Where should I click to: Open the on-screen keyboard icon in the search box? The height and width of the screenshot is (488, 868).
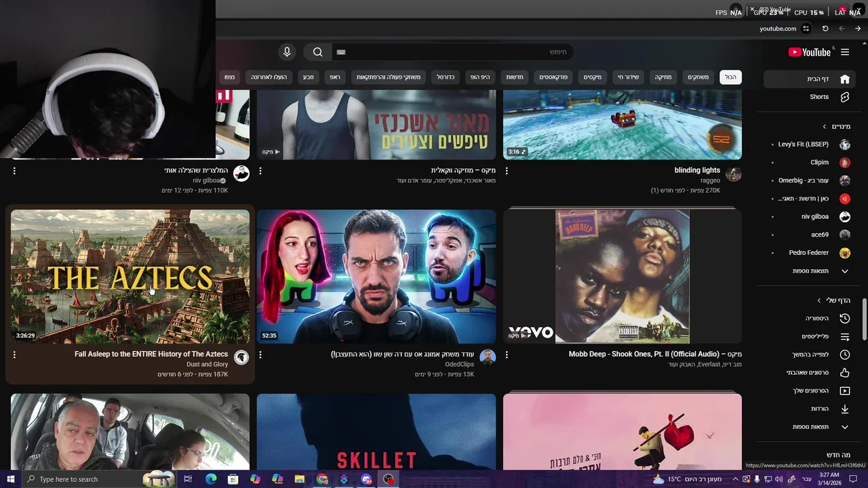(x=341, y=52)
